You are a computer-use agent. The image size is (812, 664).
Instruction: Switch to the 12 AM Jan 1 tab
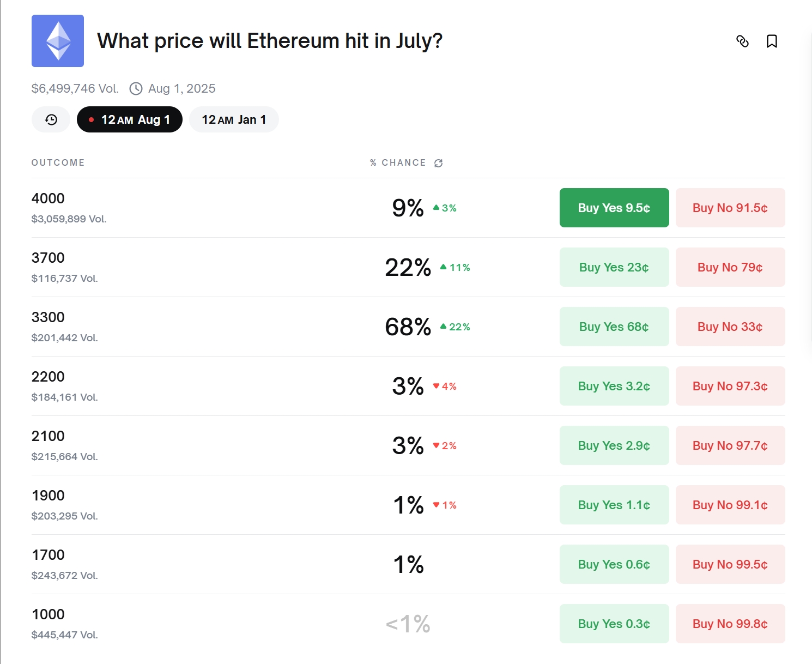pos(234,119)
